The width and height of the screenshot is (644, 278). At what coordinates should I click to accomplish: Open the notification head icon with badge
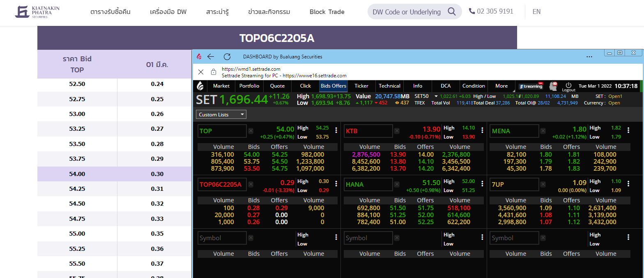(x=553, y=86)
